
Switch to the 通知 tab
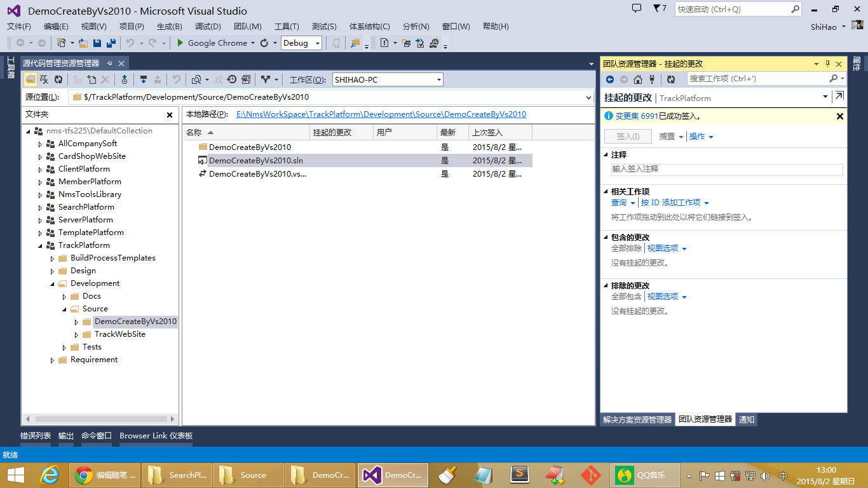747,419
